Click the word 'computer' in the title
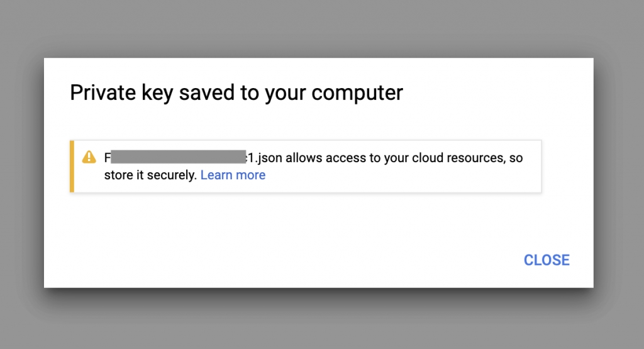 (x=357, y=93)
